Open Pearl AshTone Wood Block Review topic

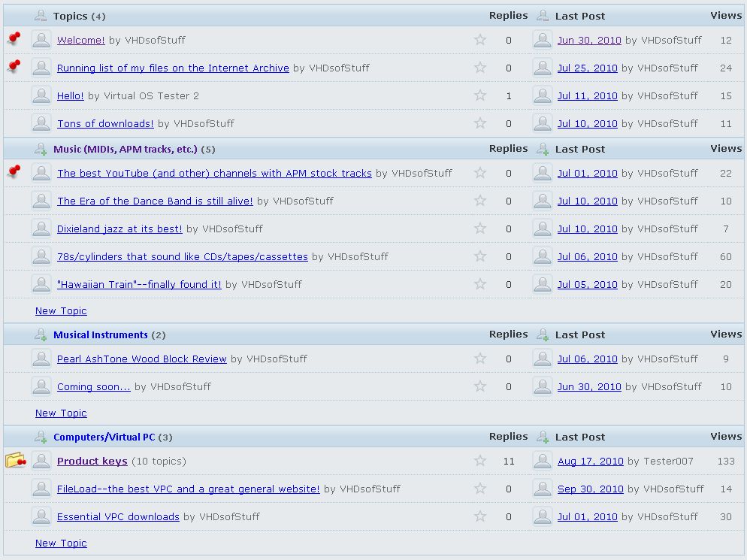[141, 359]
